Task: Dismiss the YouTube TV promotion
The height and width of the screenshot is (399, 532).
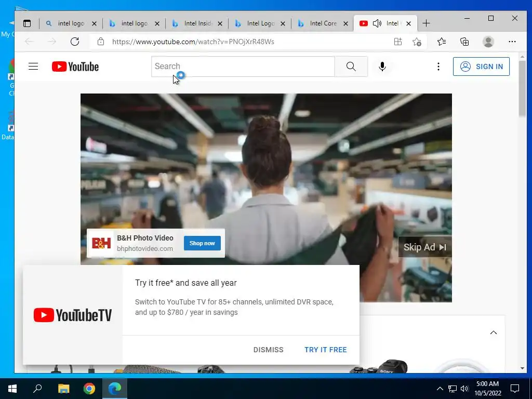Action: [x=269, y=350]
